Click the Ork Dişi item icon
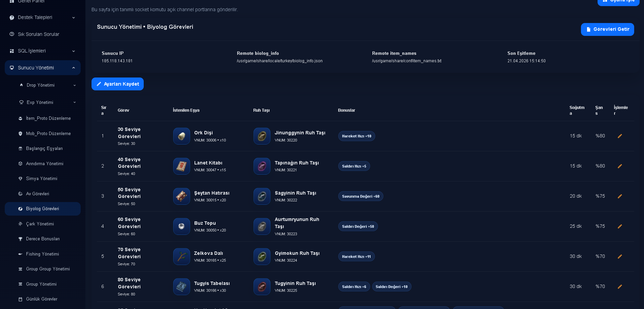This screenshot has width=644, height=309. point(182,136)
